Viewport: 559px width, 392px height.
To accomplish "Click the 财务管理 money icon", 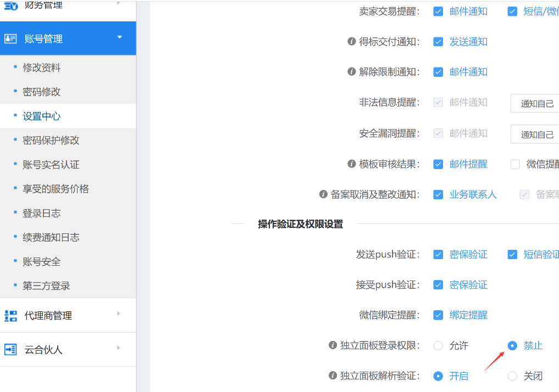I will (x=10, y=5).
